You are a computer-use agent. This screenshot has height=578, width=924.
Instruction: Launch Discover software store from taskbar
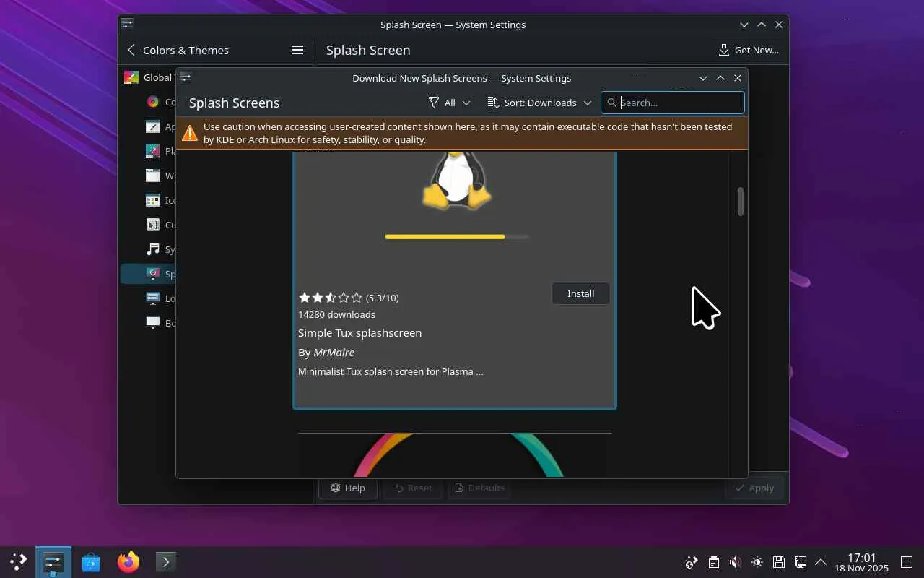pyautogui.click(x=91, y=561)
